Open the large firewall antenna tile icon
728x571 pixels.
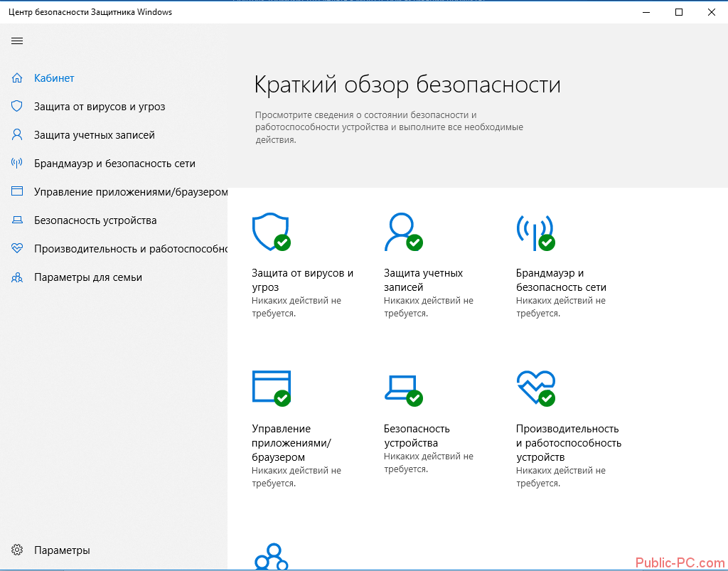tap(535, 233)
